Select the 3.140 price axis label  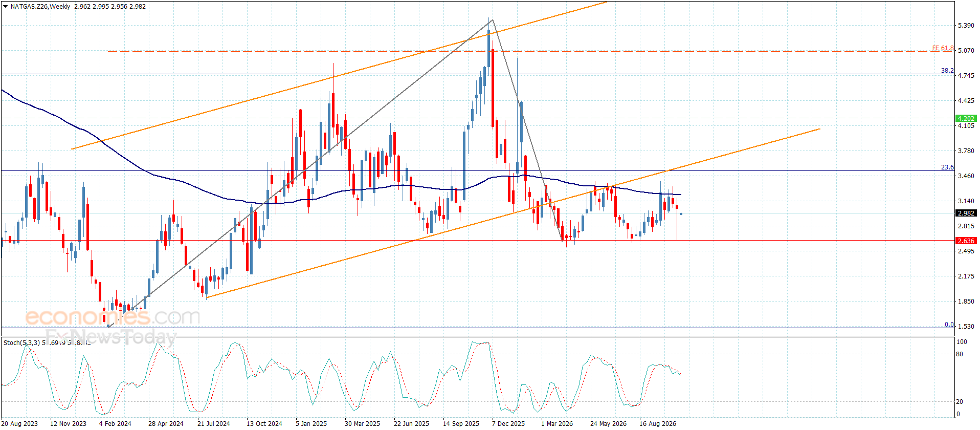click(966, 201)
